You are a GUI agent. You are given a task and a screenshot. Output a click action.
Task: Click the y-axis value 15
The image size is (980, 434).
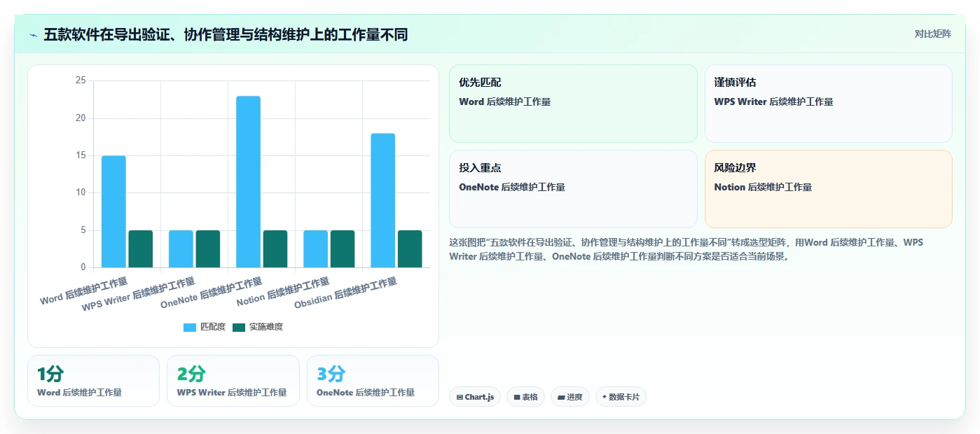click(81, 155)
